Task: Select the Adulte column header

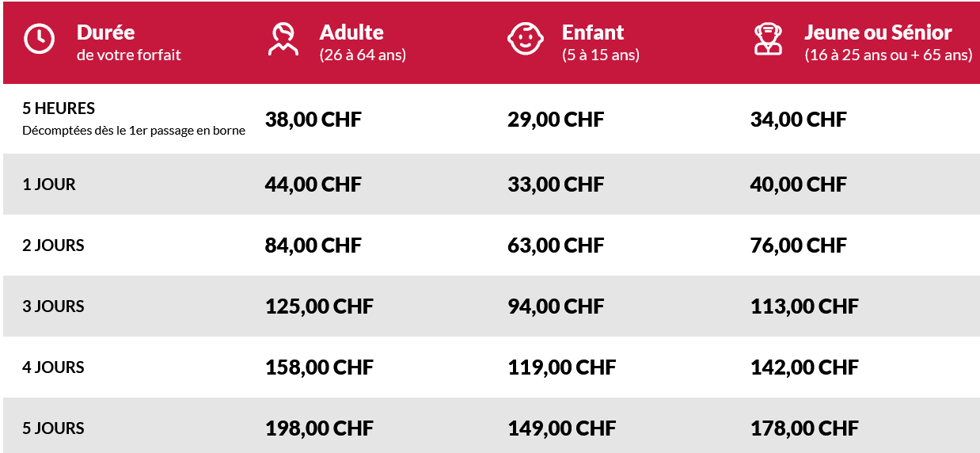Action: 351,33
